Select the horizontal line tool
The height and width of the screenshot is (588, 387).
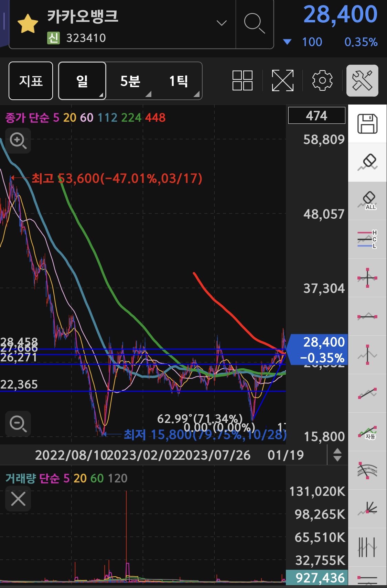coord(367,316)
